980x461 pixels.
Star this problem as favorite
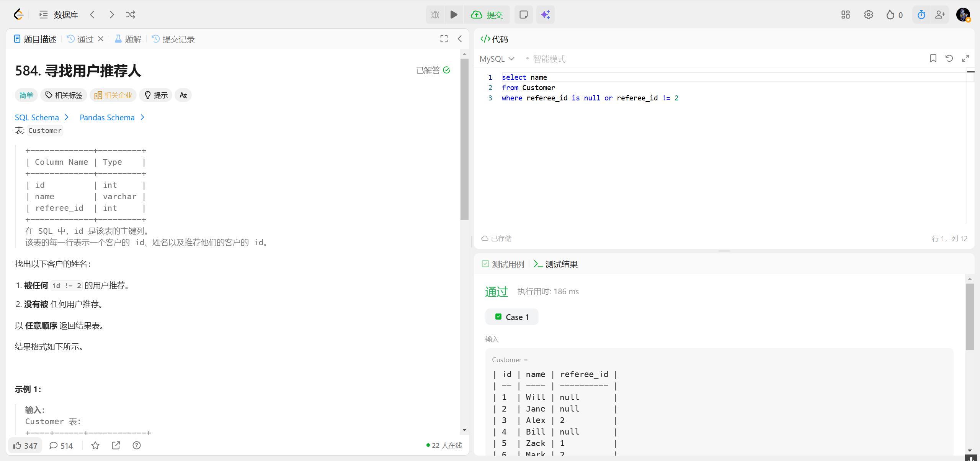pyautogui.click(x=95, y=445)
